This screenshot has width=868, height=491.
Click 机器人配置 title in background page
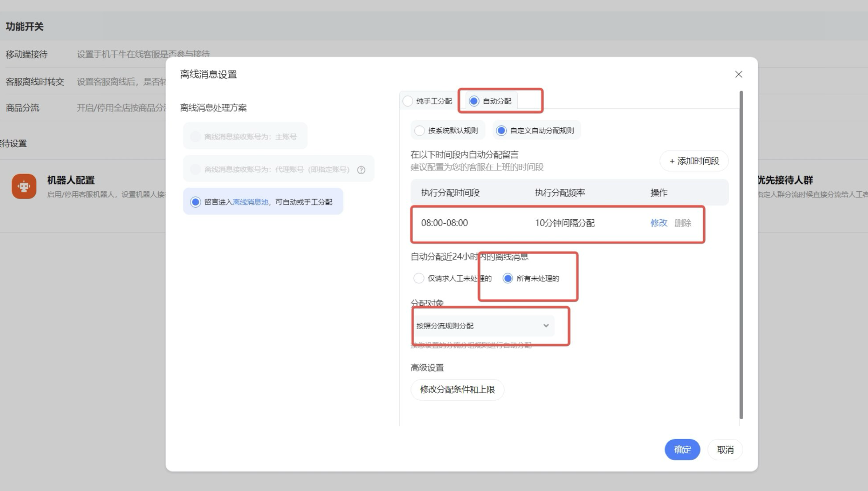[71, 180]
